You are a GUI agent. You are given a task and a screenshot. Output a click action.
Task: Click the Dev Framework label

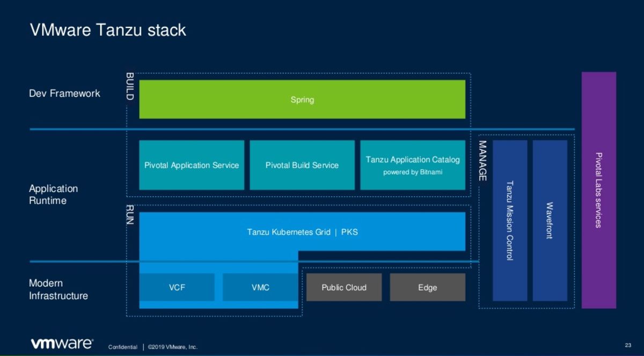click(x=64, y=93)
